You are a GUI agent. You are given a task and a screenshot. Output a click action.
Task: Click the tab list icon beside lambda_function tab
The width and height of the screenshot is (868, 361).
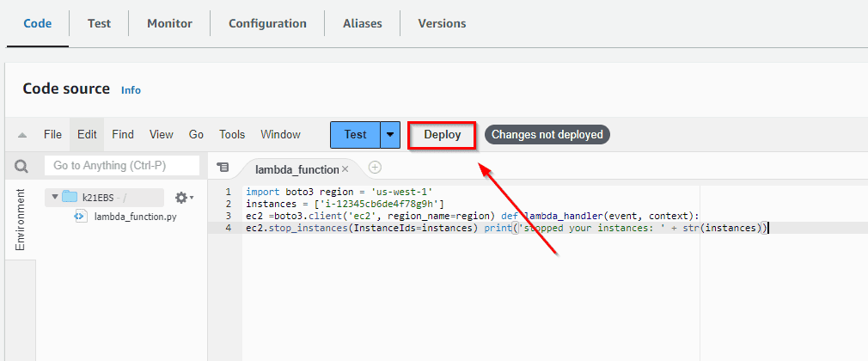(x=223, y=167)
